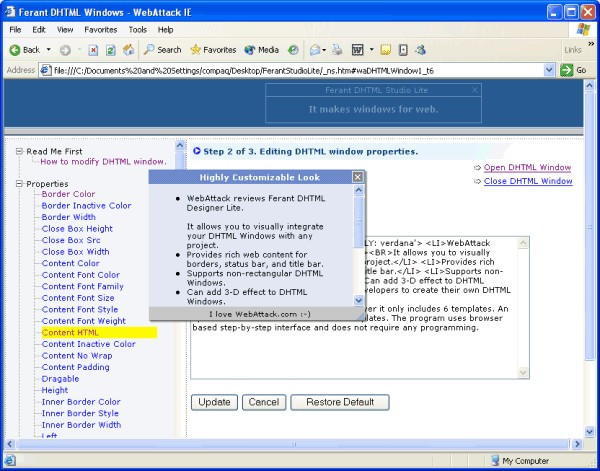Select Content Padding property
This screenshot has width=600, height=471.
click(x=75, y=367)
